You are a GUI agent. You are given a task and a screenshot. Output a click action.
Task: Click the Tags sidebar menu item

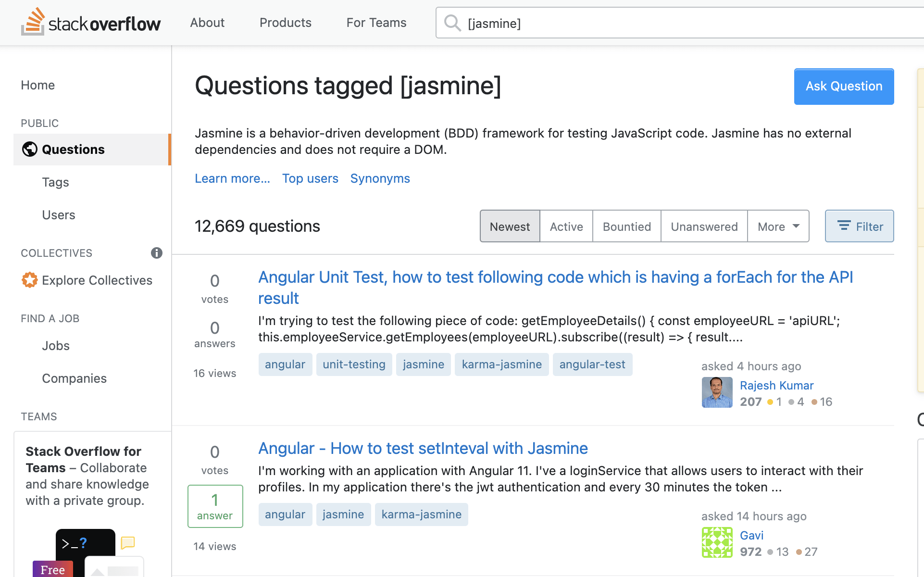pos(56,181)
